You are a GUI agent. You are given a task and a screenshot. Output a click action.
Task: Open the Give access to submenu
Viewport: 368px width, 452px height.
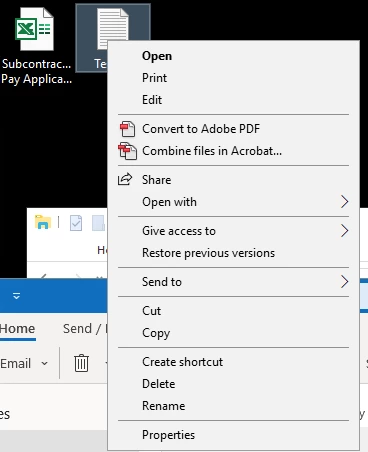click(x=233, y=231)
